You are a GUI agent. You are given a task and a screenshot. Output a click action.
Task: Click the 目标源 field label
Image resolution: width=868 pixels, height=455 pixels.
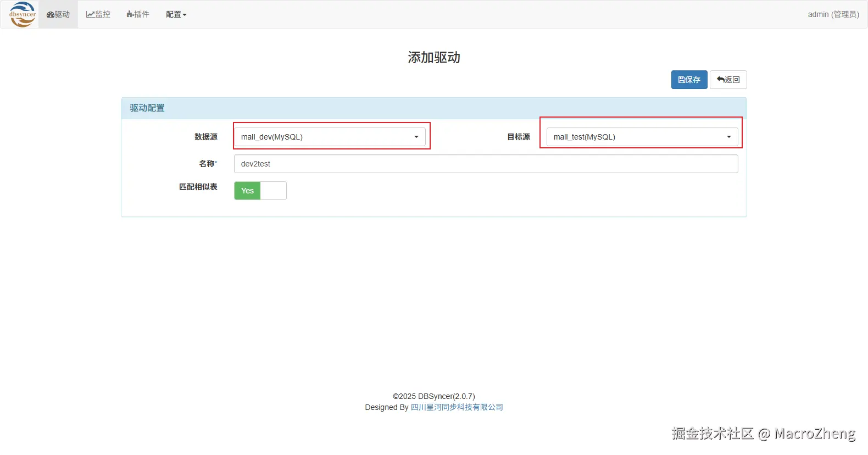(x=519, y=137)
